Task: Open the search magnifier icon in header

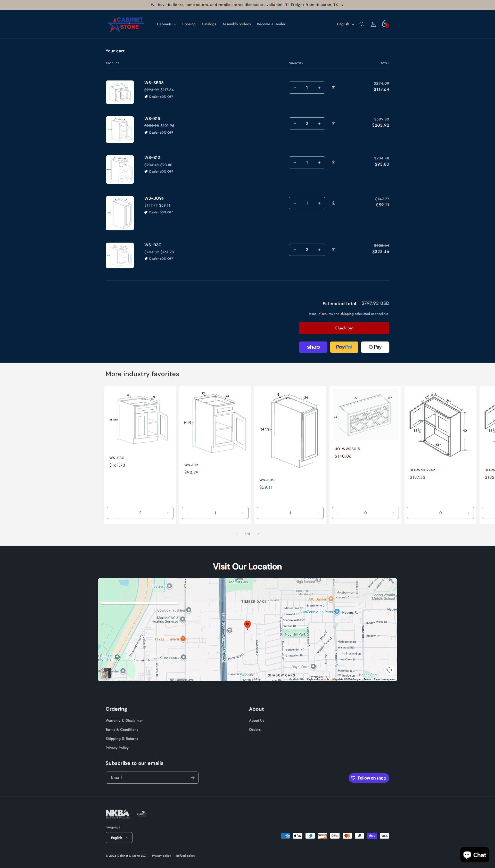Action: tap(362, 24)
